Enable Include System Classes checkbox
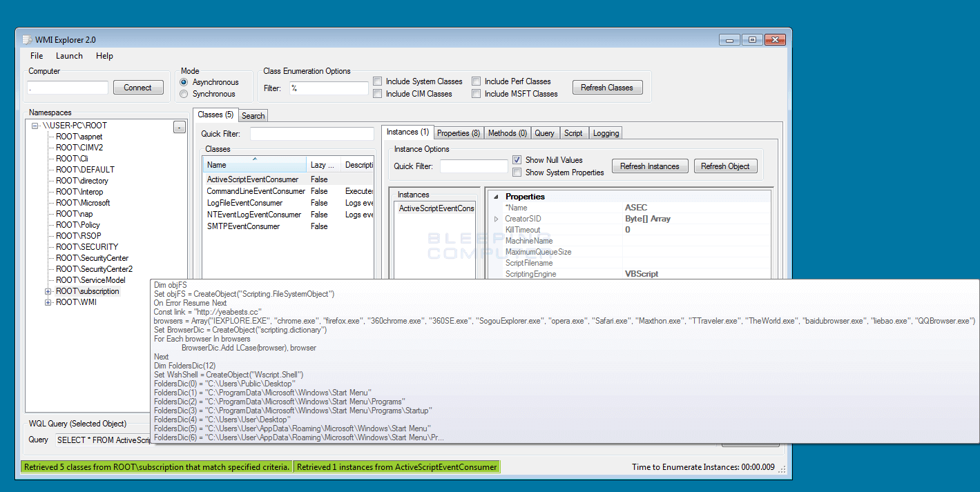 click(377, 81)
